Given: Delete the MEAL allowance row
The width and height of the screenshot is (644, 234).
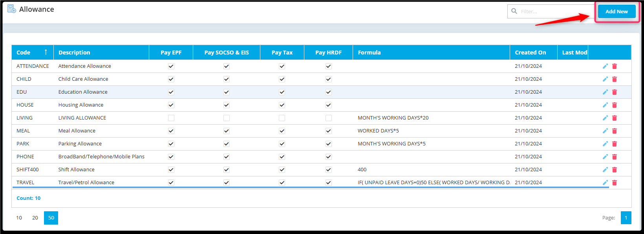Looking at the screenshot, I should pyautogui.click(x=615, y=131).
